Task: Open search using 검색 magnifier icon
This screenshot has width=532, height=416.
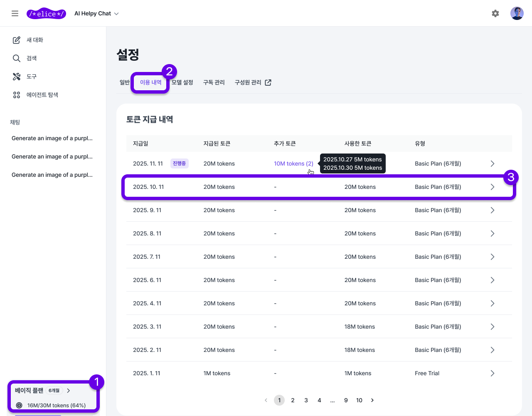Action: [17, 58]
